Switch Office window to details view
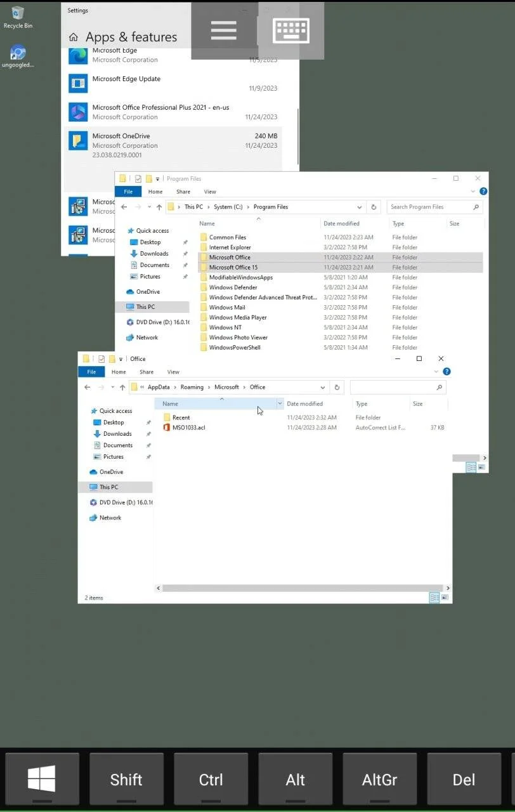Screen dimensions: 515x812 [434, 598]
